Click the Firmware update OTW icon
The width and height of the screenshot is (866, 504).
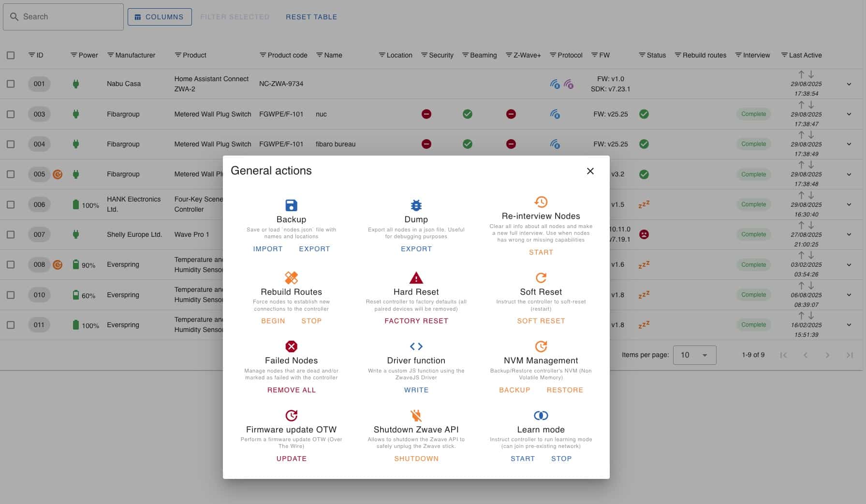[x=291, y=416]
